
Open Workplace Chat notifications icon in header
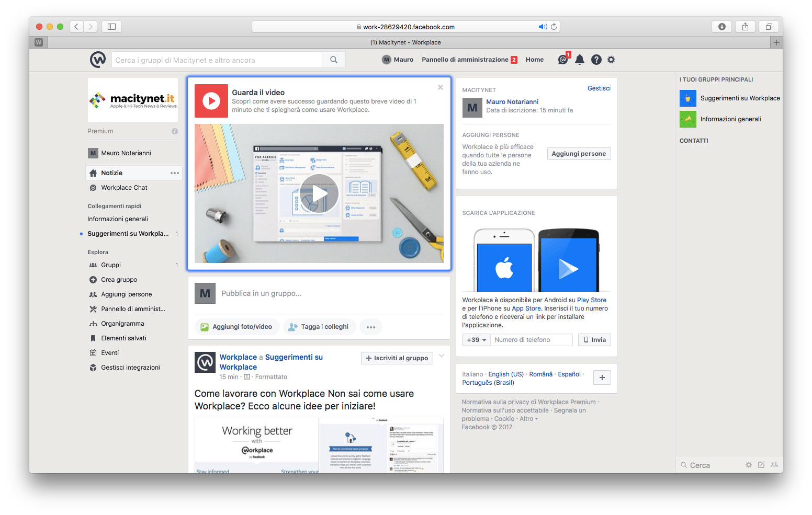click(563, 60)
